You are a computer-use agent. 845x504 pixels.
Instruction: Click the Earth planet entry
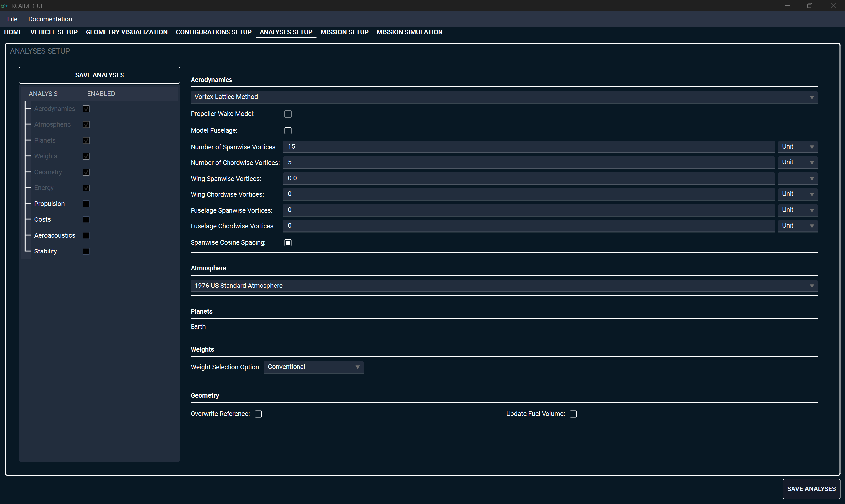(x=198, y=327)
